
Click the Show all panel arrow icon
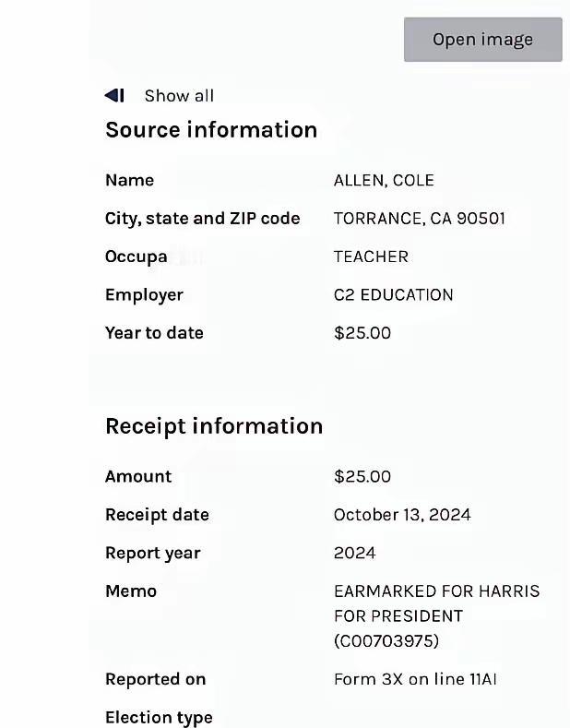(114, 95)
